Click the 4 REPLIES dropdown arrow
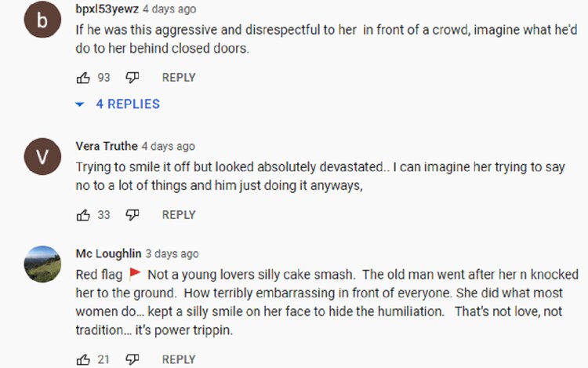This screenshot has width=588, height=368. (79, 104)
